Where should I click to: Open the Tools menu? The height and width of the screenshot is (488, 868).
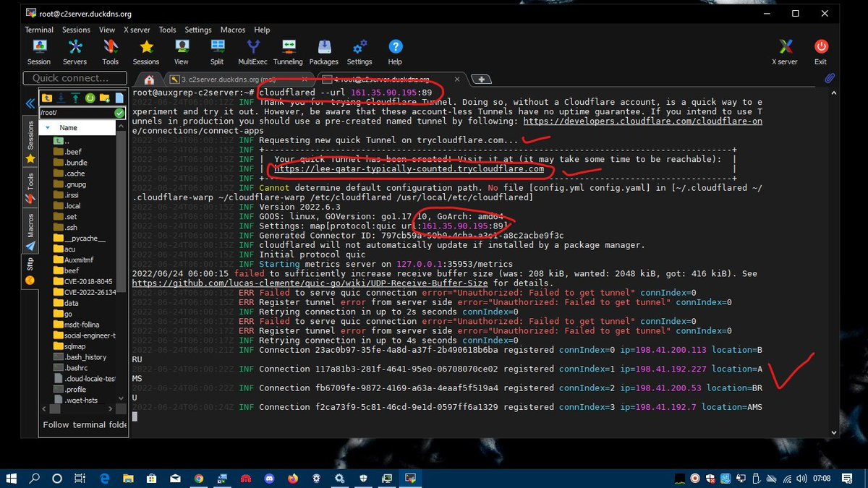coord(167,30)
